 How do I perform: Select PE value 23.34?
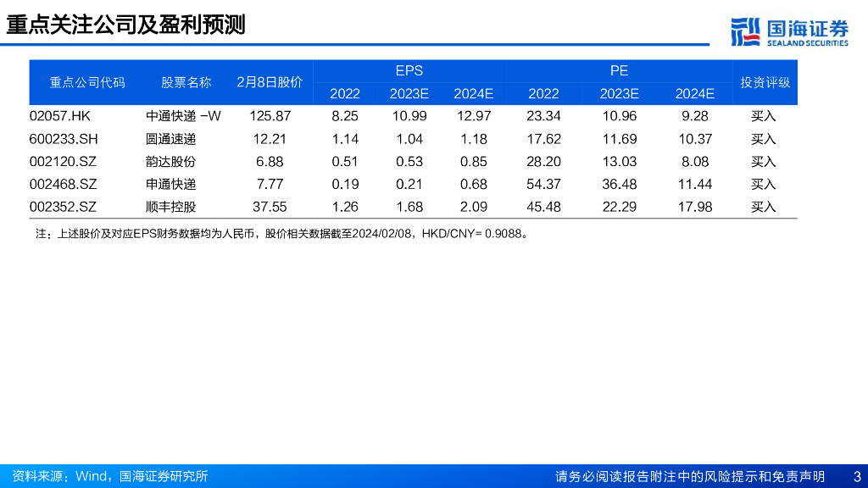pyautogui.click(x=543, y=116)
